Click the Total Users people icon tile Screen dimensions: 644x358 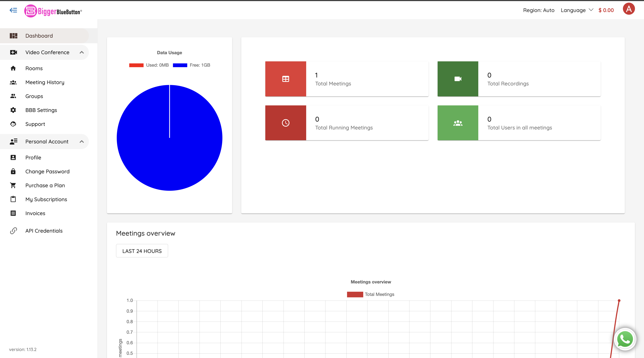(458, 123)
